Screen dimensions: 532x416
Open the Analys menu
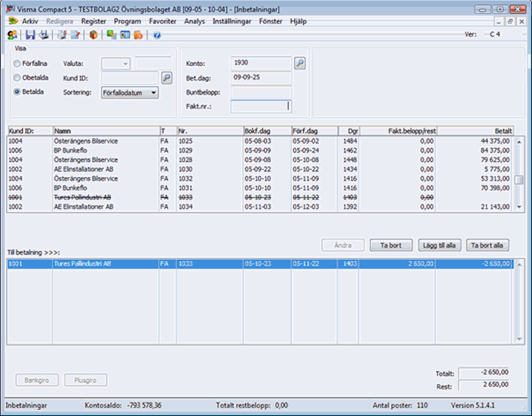[194, 21]
